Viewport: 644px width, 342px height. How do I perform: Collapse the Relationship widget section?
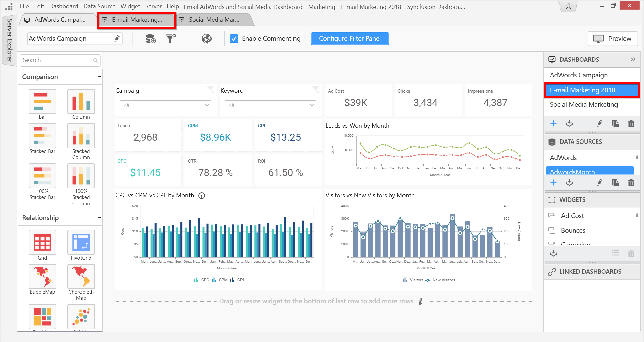(99, 218)
